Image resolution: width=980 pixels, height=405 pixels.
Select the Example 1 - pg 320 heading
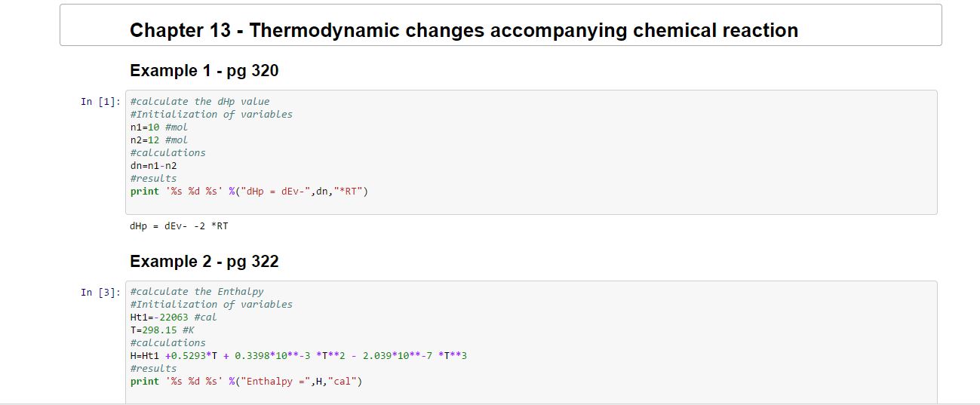point(204,71)
